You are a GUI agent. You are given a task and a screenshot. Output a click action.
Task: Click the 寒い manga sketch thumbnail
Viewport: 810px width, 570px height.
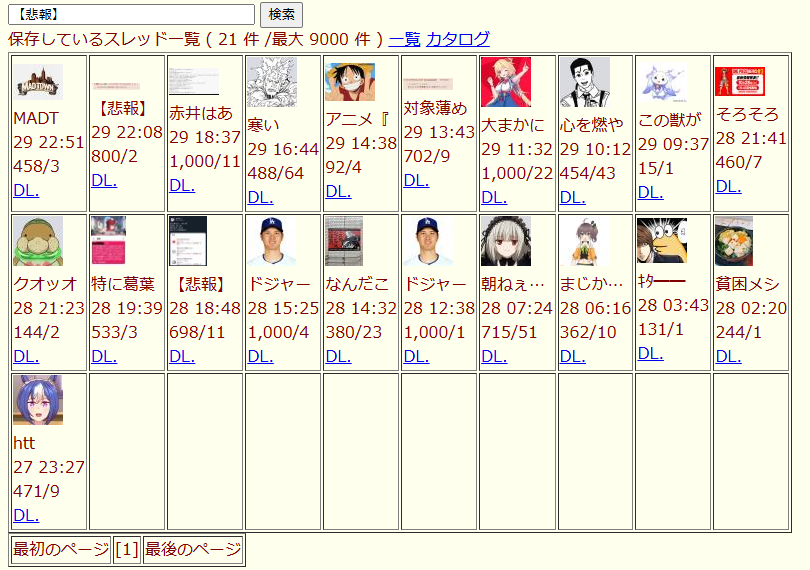coord(272,82)
